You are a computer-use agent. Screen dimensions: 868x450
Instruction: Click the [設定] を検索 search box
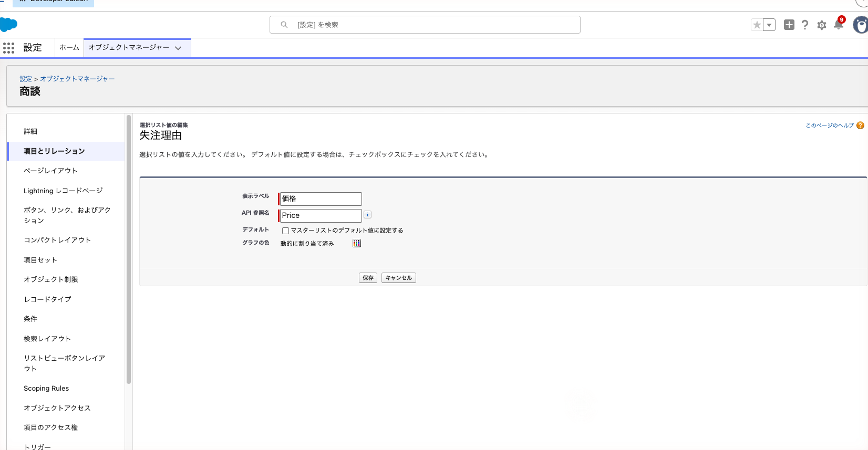pyautogui.click(x=425, y=25)
